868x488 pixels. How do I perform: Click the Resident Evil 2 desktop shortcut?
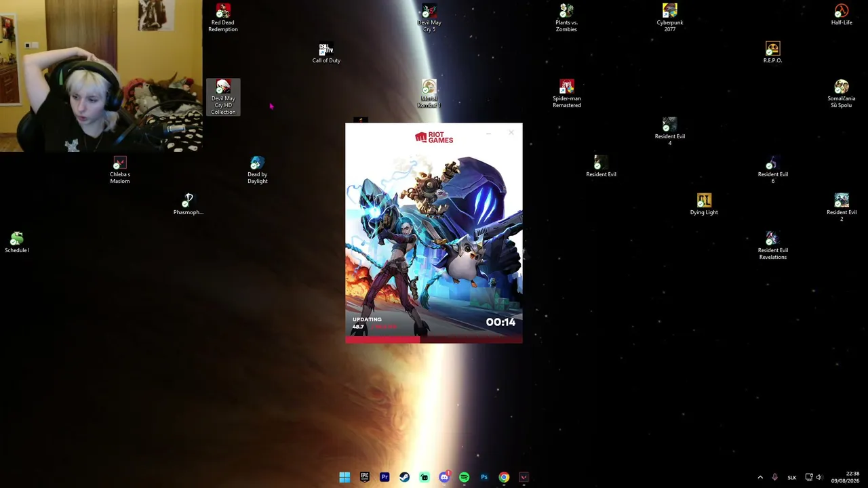coord(842,207)
